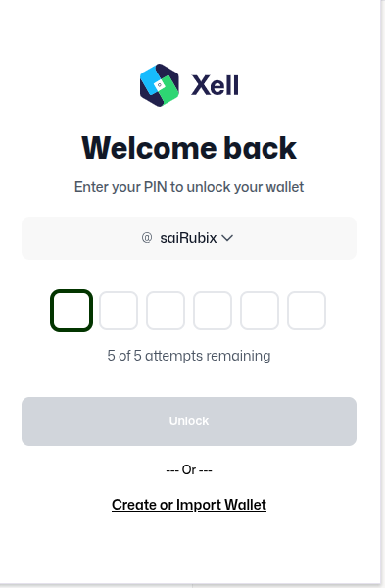Focus the first PIN digit box
Screen dimensions: 385x588
click(72, 311)
